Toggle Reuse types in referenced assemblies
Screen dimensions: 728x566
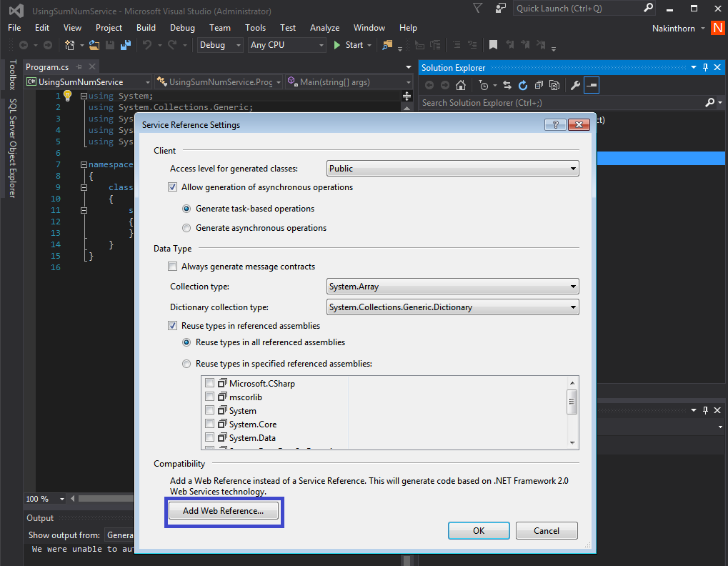173,326
